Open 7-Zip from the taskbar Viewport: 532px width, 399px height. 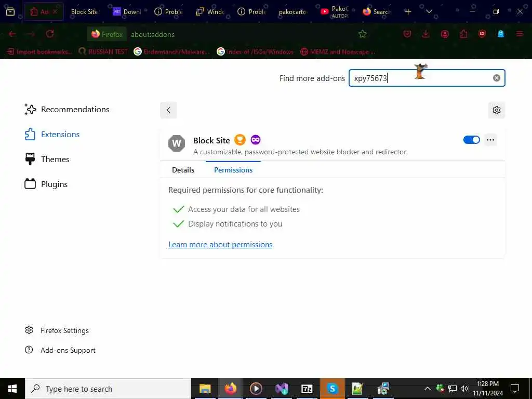[307, 389]
